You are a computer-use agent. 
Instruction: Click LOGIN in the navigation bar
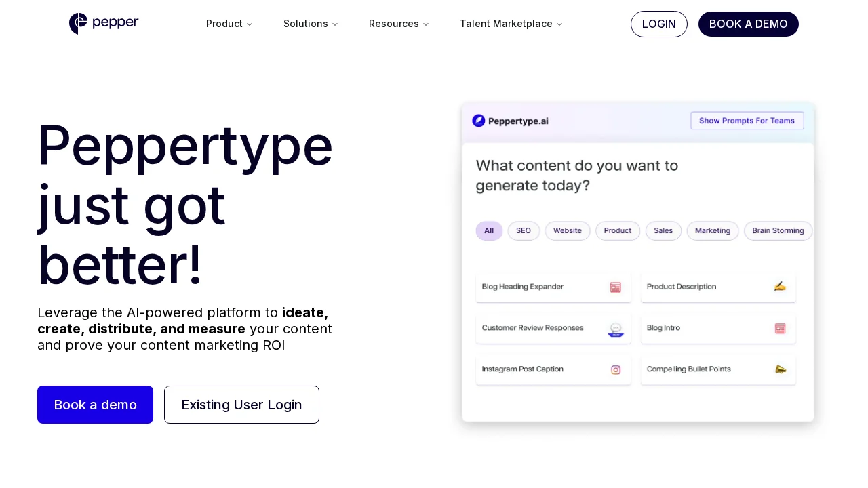coord(658,24)
